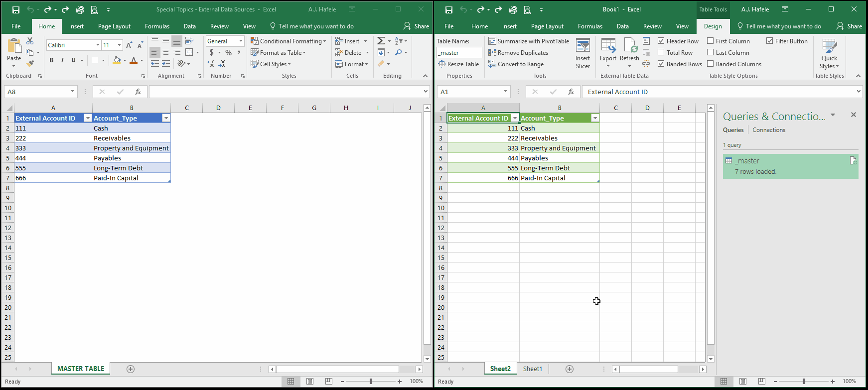Click formula bar showing External Account ID
Screen dimensions: 868x390
[722, 92]
